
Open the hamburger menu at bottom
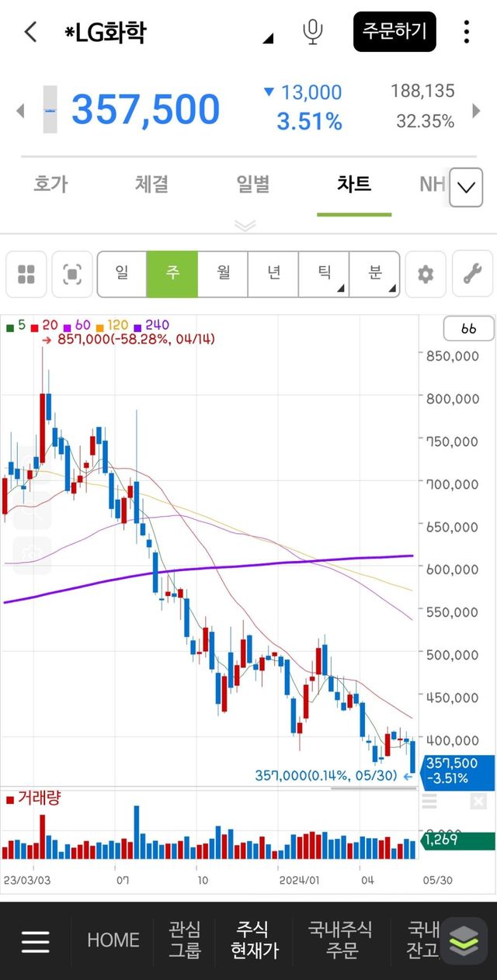pyautogui.click(x=36, y=940)
